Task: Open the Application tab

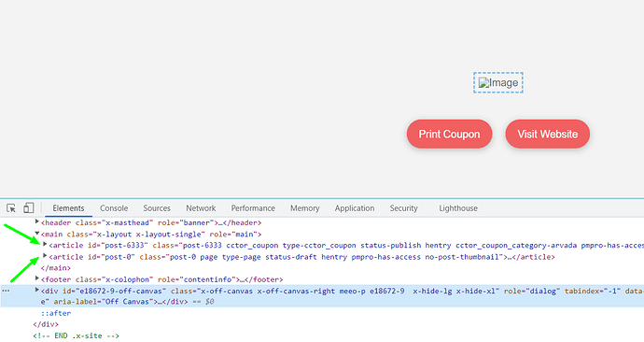Action: (x=355, y=208)
